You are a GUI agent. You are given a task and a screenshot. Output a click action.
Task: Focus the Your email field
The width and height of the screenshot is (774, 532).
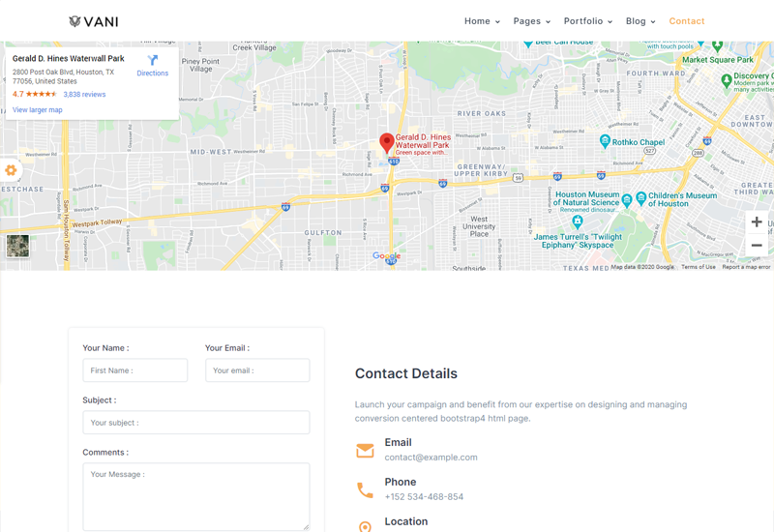point(257,370)
